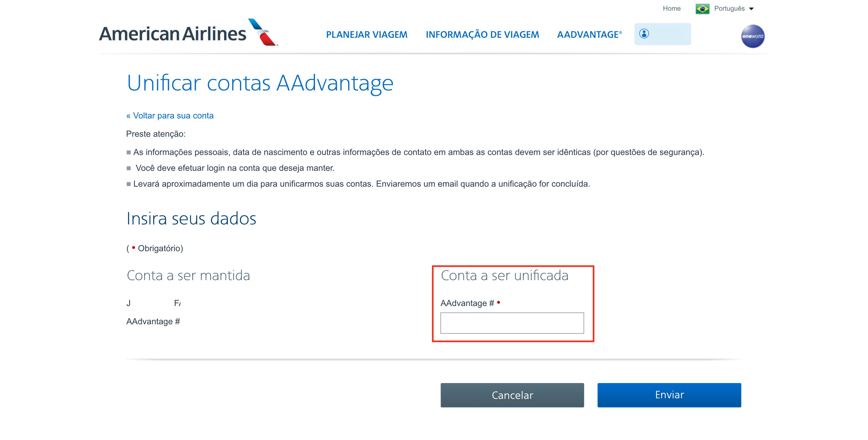Click the Conta a ser mantida heading
This screenshot has width=868, height=440.
click(188, 275)
